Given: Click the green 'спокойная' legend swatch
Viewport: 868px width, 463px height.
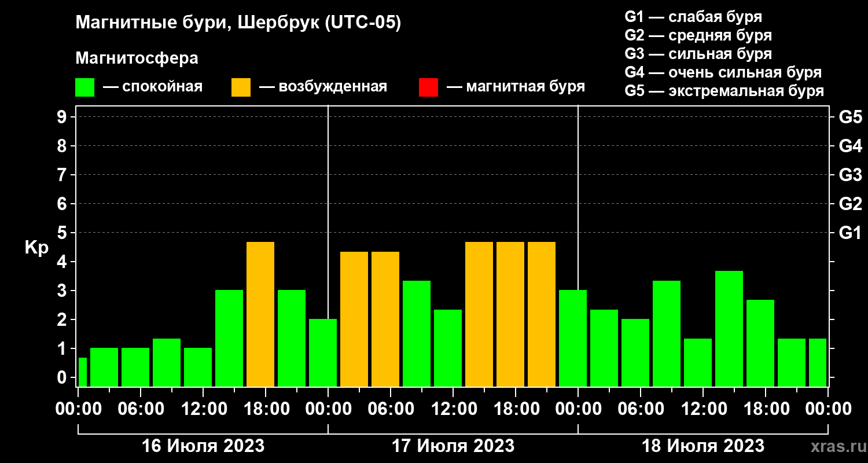Looking at the screenshot, I should (x=84, y=87).
